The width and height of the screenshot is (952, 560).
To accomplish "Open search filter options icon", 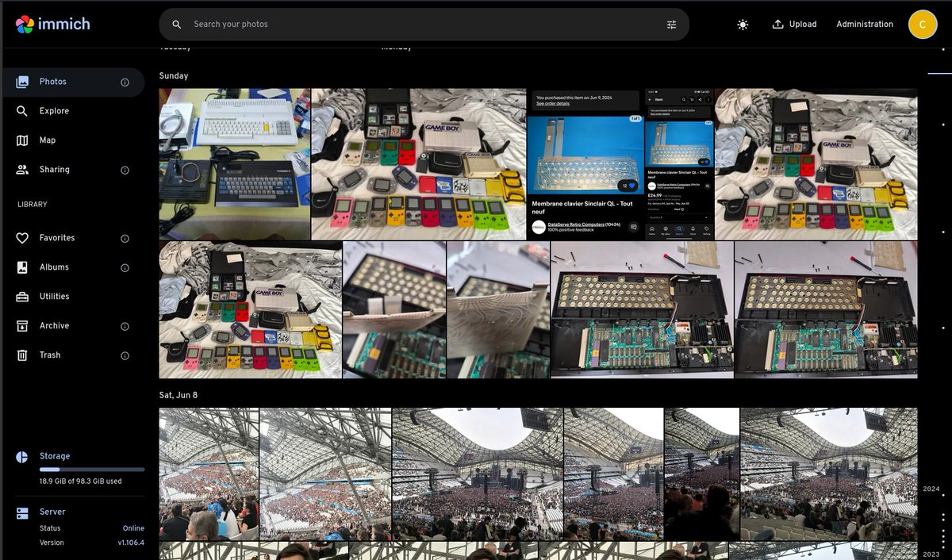I will coord(672,25).
